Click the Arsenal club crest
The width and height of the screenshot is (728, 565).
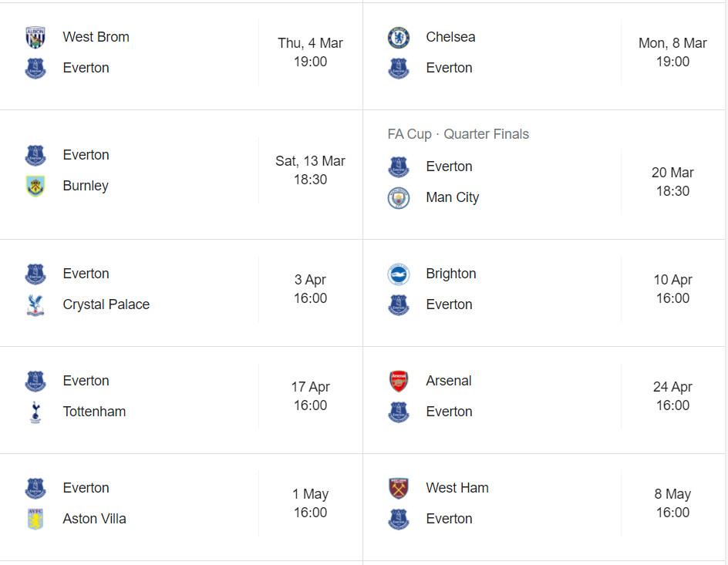pyautogui.click(x=399, y=381)
